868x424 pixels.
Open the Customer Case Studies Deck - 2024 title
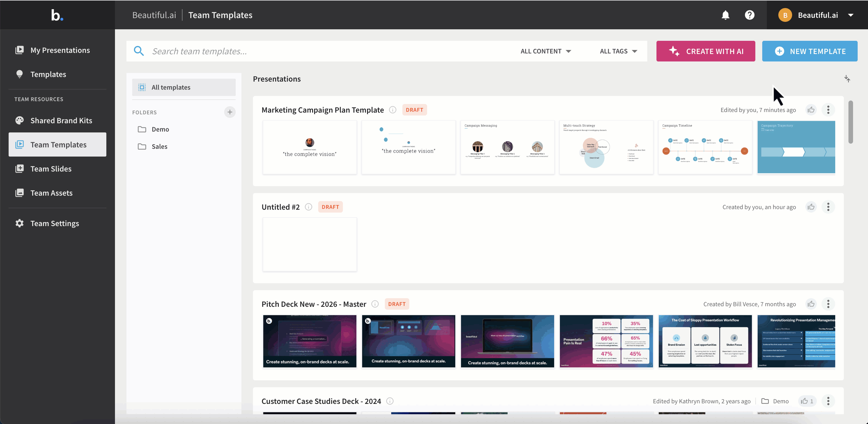click(321, 401)
